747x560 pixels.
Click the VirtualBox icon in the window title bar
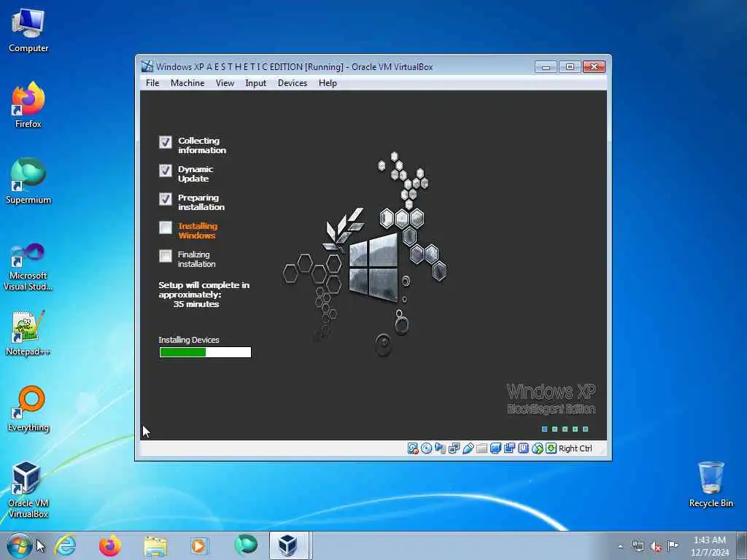click(x=147, y=66)
